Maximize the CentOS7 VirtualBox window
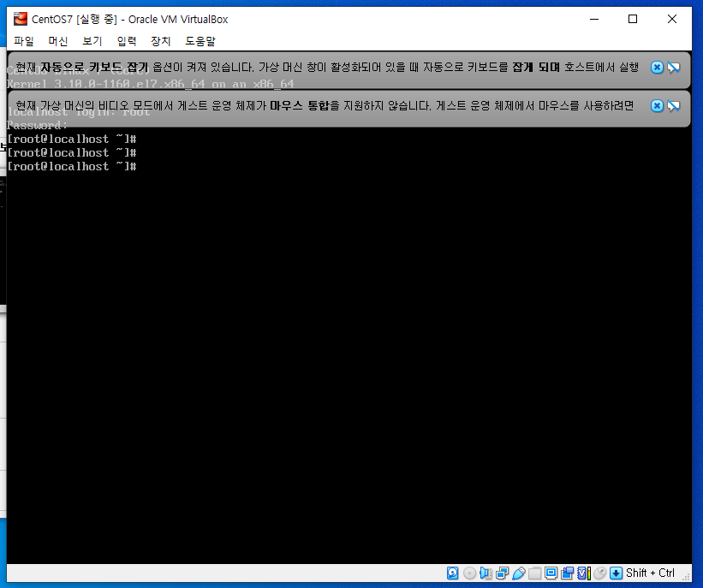703x588 pixels. click(x=633, y=19)
